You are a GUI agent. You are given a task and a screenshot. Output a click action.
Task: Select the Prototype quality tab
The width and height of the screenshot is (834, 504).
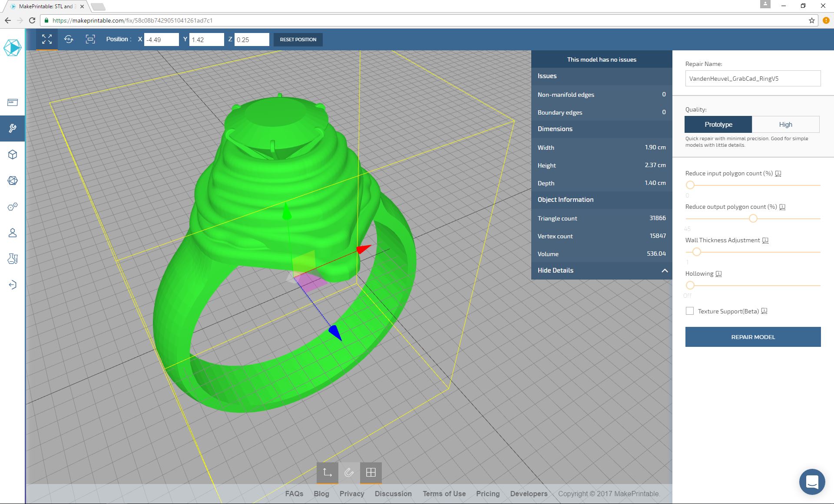click(718, 125)
